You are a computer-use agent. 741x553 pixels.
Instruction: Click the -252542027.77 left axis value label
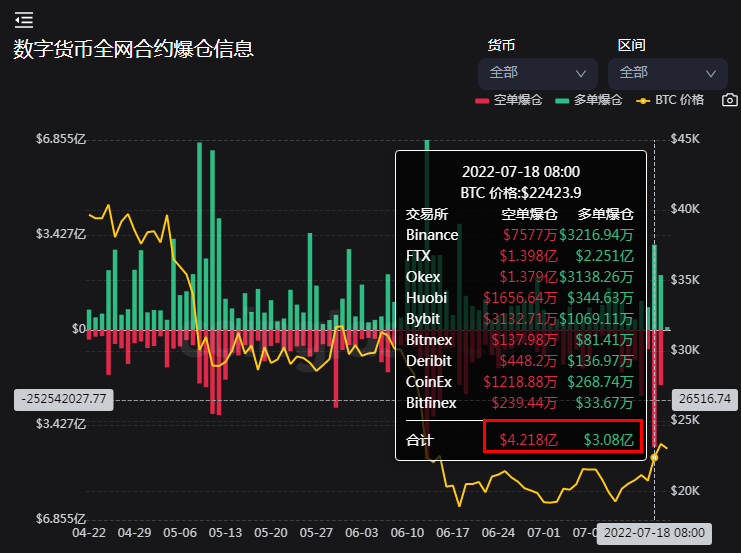pos(63,399)
